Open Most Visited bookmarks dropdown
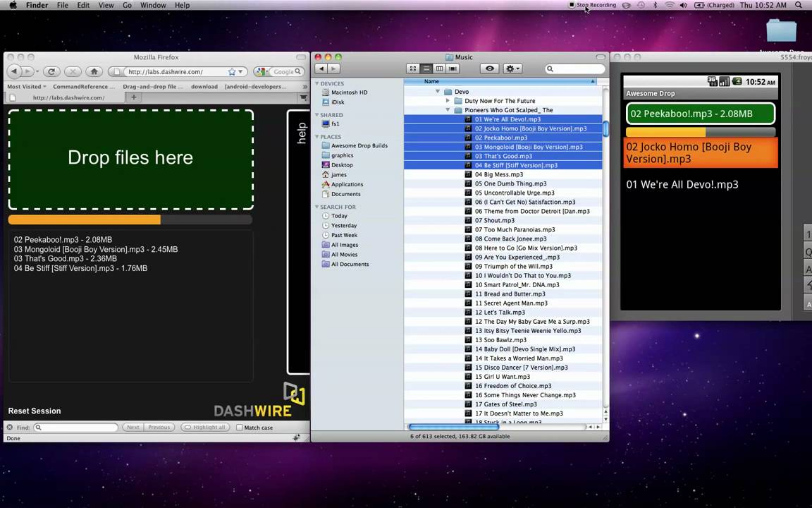Viewport: 812px width, 508px height. coord(26,87)
